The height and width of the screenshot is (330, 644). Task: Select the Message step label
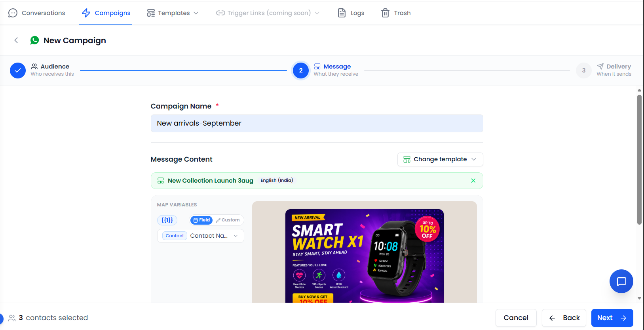[x=337, y=67]
